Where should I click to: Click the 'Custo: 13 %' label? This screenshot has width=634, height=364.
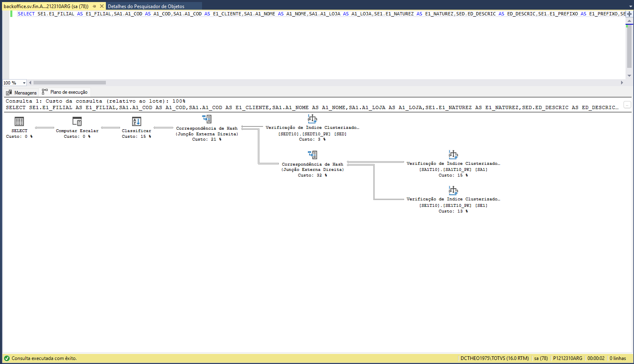tap(453, 211)
